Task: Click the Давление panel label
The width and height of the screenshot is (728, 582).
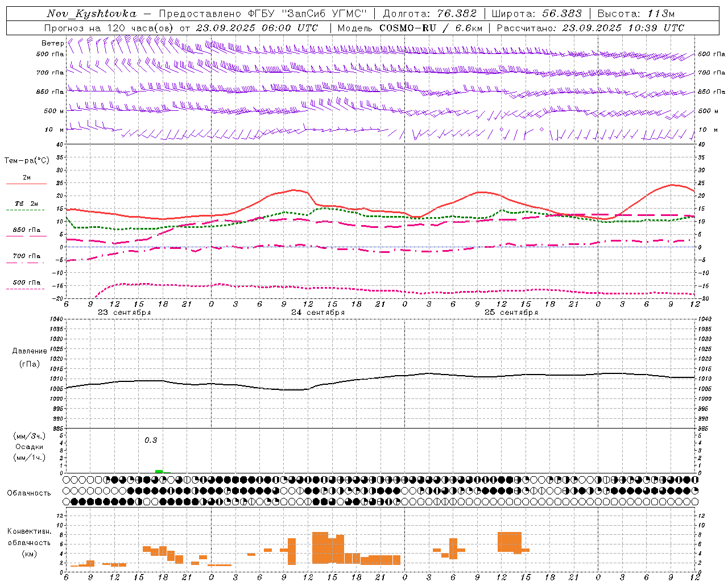Action: coord(30,351)
